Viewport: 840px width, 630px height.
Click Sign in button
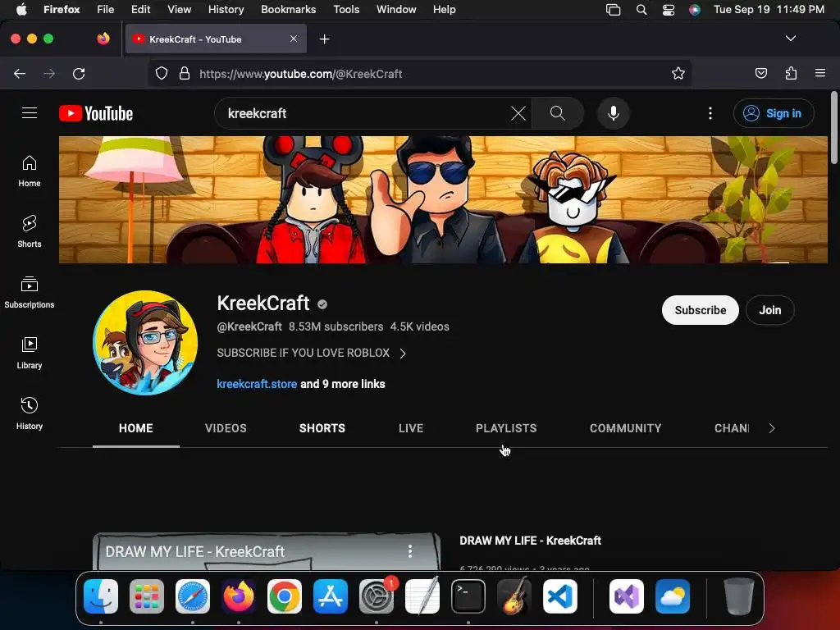tap(774, 113)
